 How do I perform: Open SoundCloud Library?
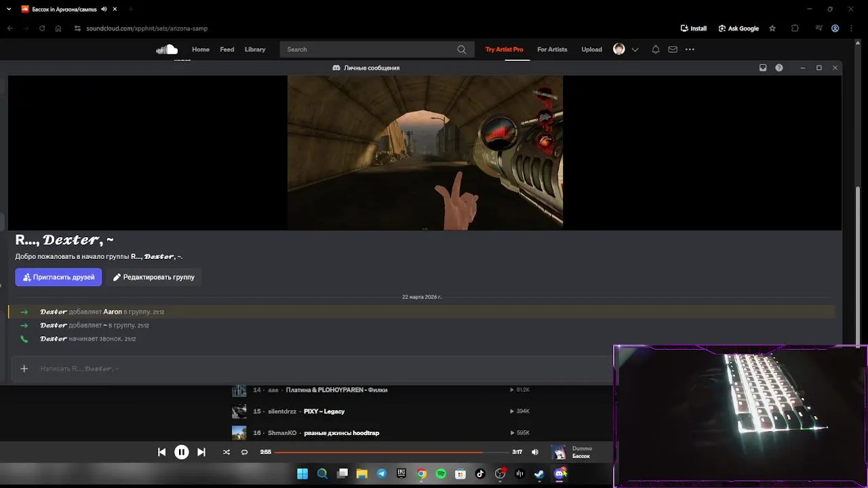[255, 49]
